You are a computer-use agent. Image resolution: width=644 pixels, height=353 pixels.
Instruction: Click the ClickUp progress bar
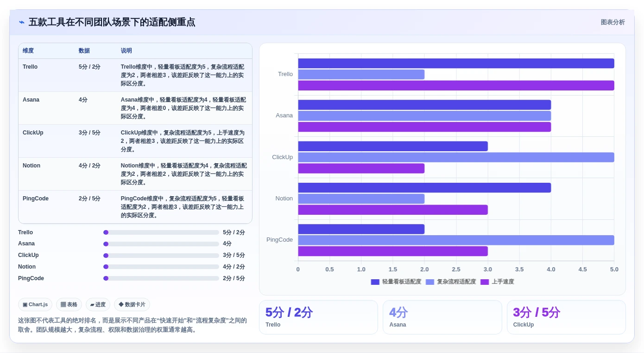tap(161, 255)
